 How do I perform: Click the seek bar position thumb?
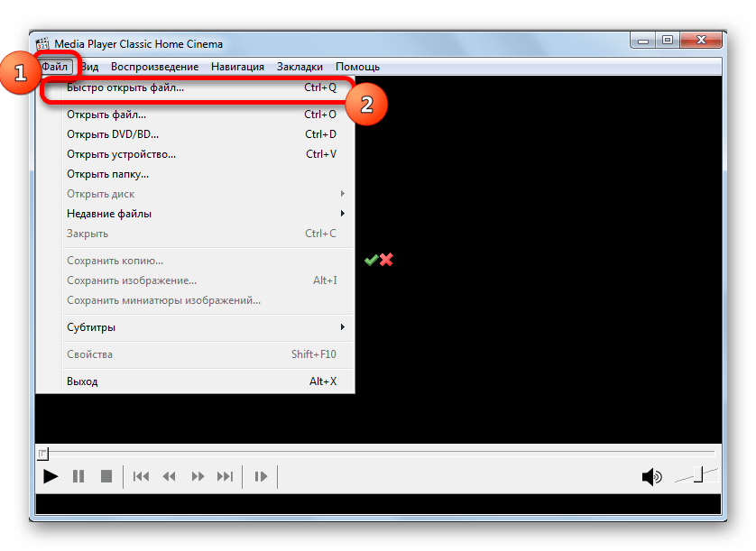click(43, 454)
